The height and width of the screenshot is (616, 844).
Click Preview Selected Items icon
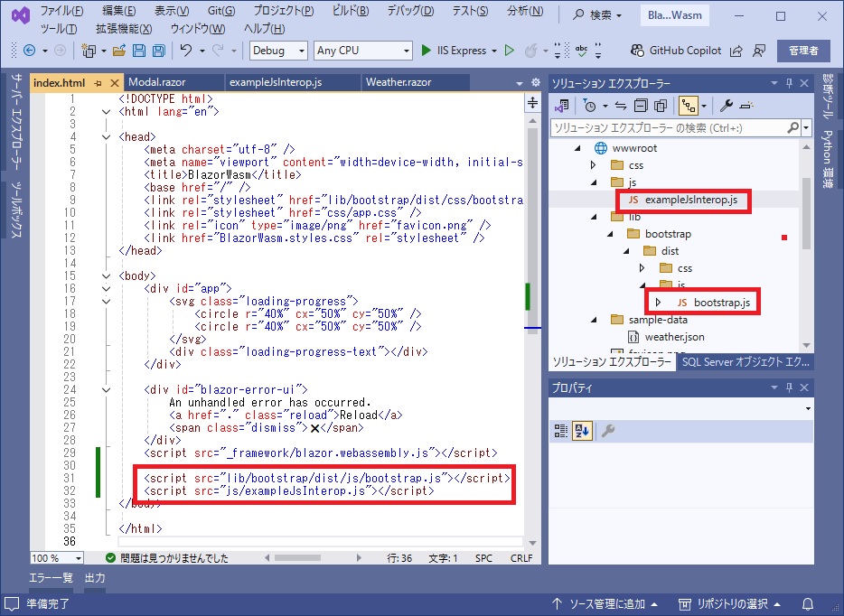pyautogui.click(x=746, y=106)
